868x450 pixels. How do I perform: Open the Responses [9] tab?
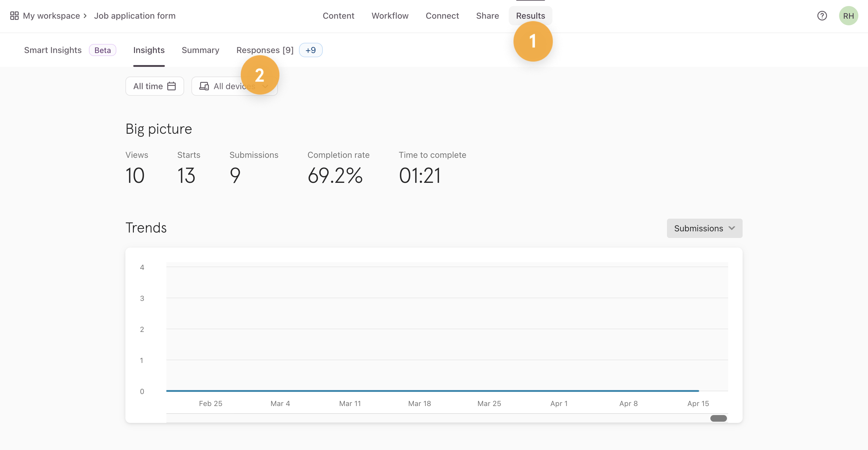coord(265,50)
